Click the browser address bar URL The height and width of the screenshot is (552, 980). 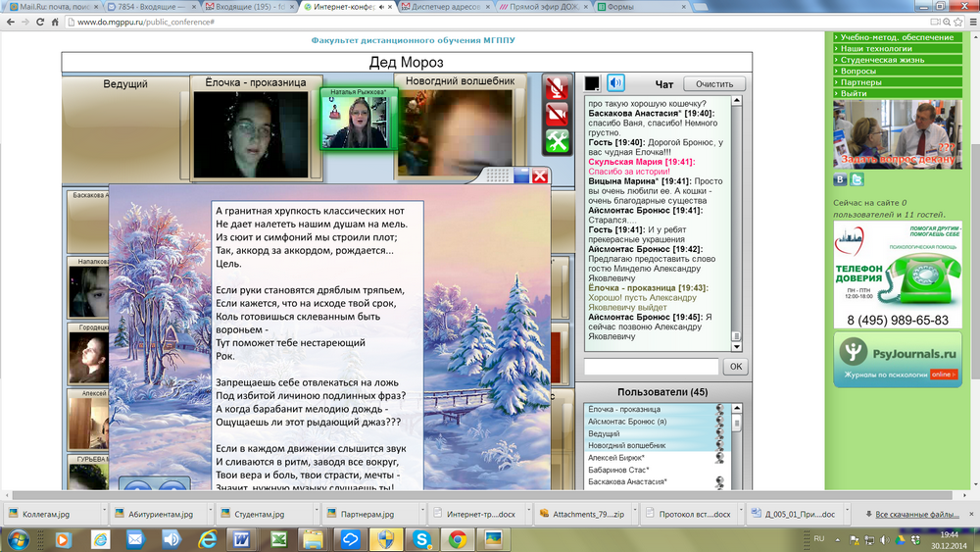coord(146,22)
